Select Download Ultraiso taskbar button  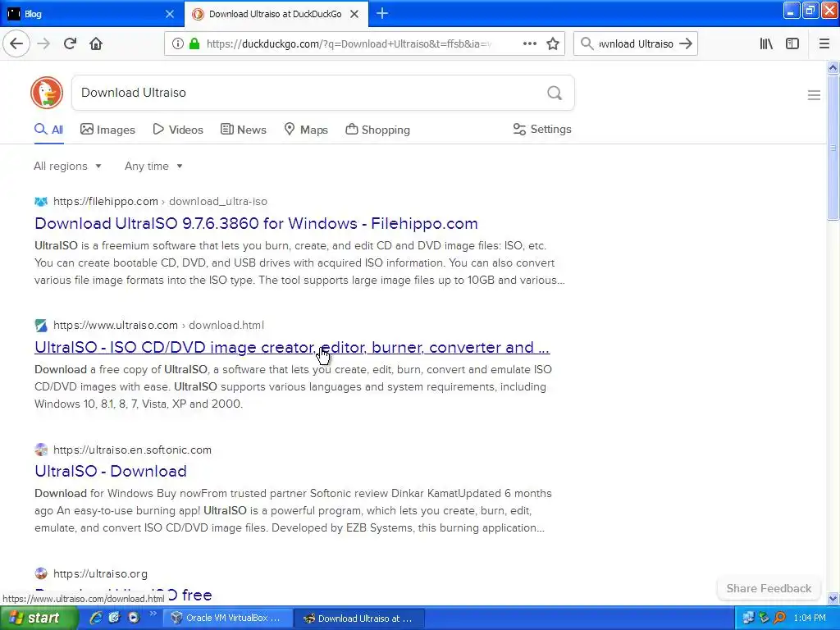(x=360, y=619)
